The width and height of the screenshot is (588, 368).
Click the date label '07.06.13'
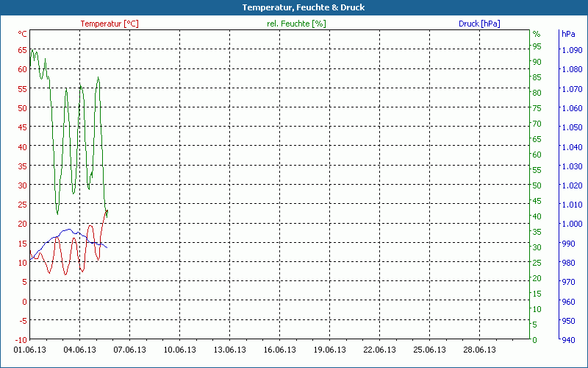click(x=130, y=350)
